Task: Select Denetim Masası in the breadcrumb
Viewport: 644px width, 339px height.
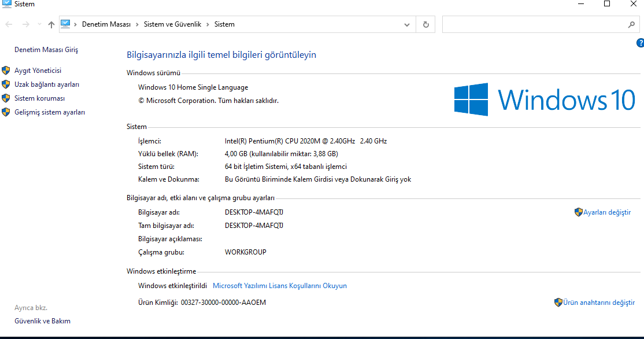Action: (106, 24)
